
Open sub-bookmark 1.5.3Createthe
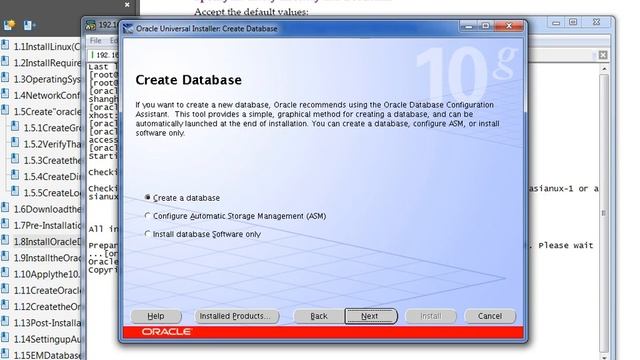(52, 160)
